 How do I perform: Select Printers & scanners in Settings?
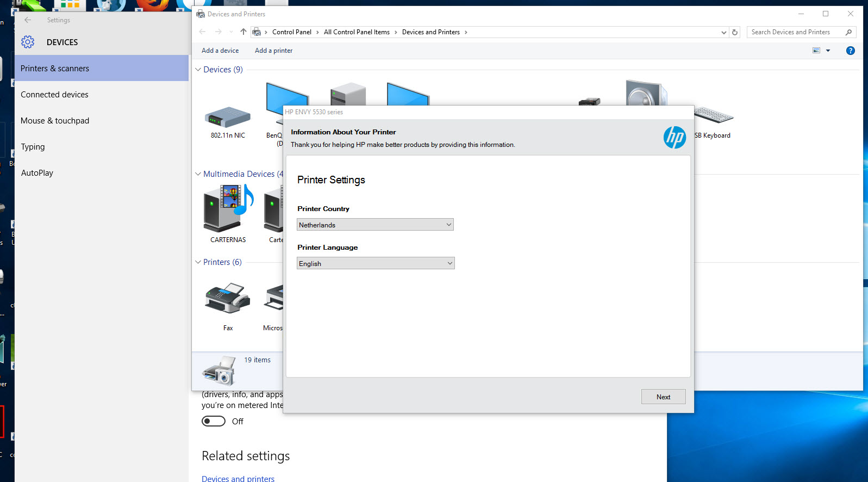coord(102,68)
